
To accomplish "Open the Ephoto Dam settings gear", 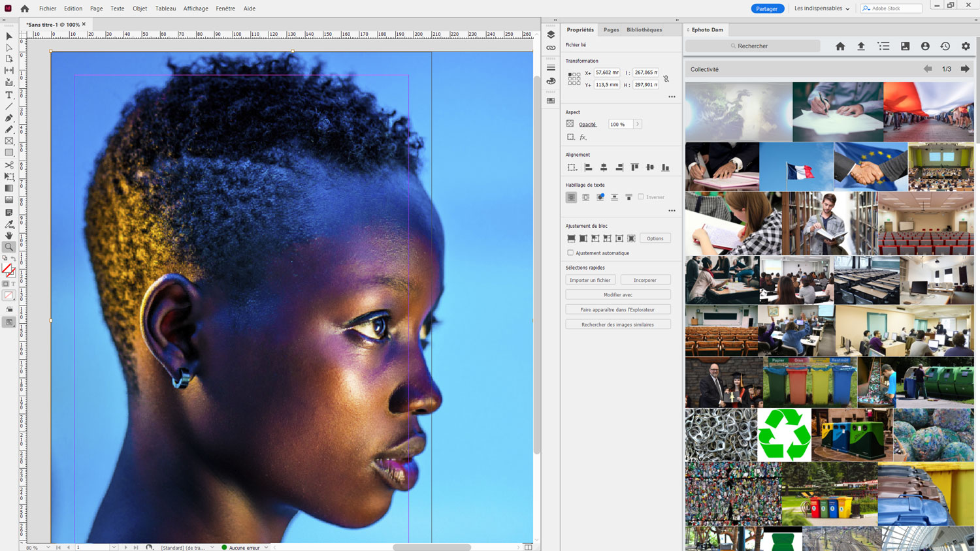I will click(966, 46).
